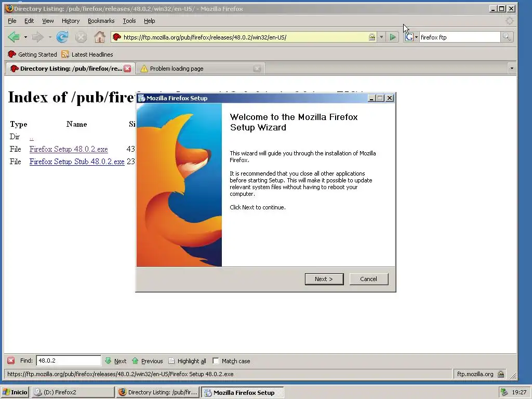Click into the Find text field
The width and height of the screenshot is (532, 399).
point(69,361)
